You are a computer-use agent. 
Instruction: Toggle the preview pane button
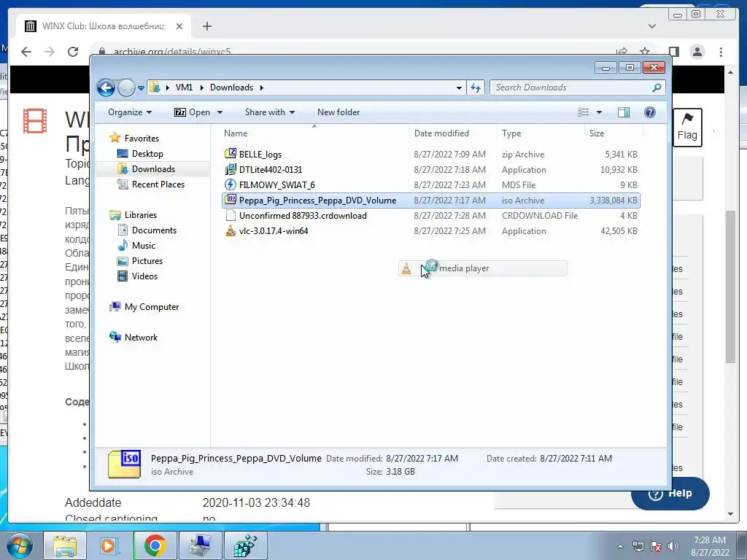(x=624, y=112)
